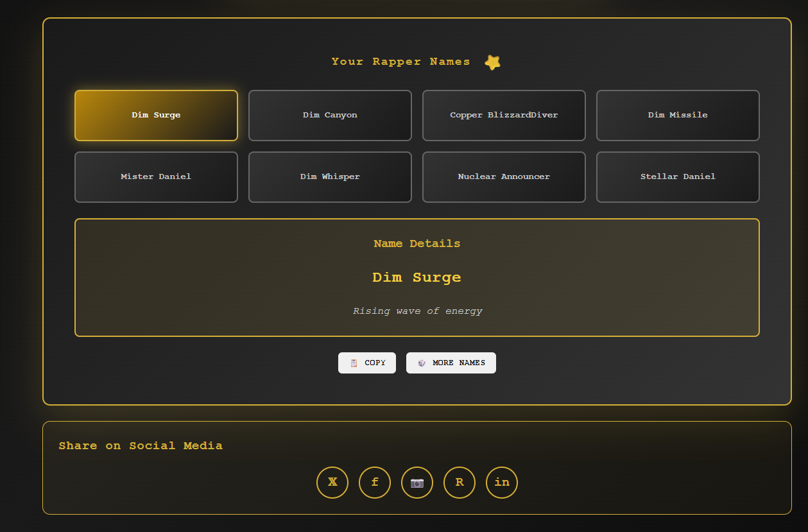Screen dimensions: 808x532
Task: Click the star icon beside the title
Action: 493,62
